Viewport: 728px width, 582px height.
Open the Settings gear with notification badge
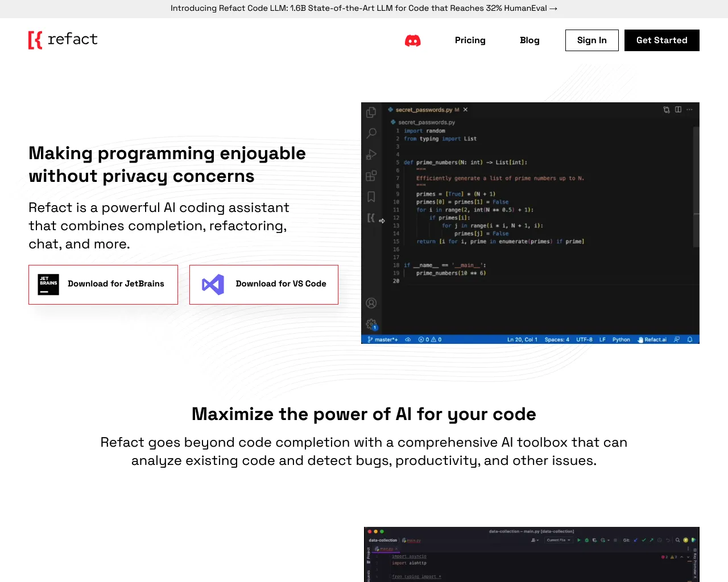click(371, 325)
